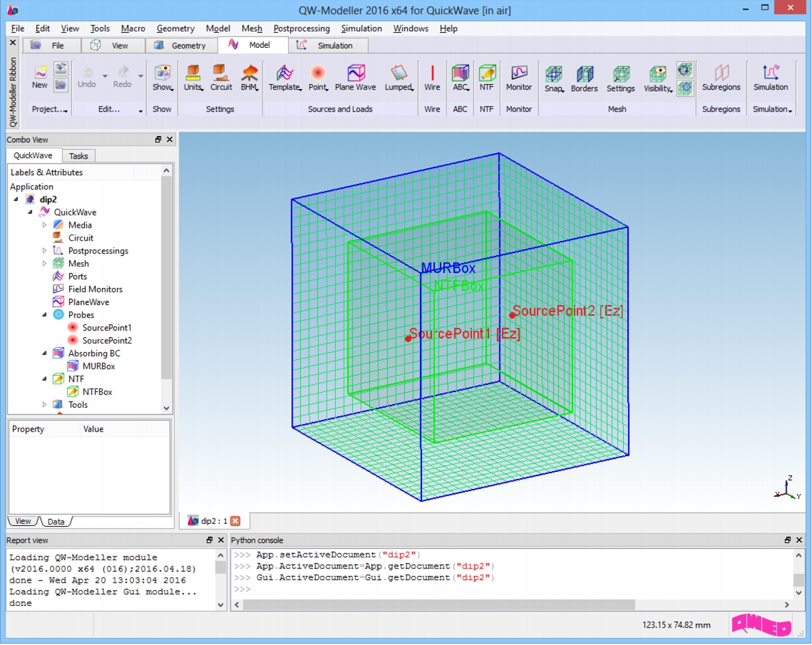Open the Subregions tool
This screenshot has height=645, width=812.
tap(722, 78)
